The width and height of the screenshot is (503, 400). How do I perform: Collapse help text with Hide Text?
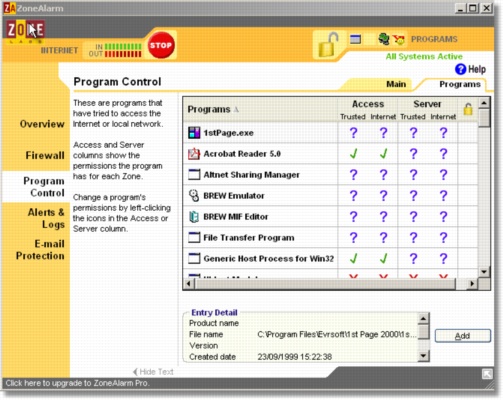tap(153, 372)
